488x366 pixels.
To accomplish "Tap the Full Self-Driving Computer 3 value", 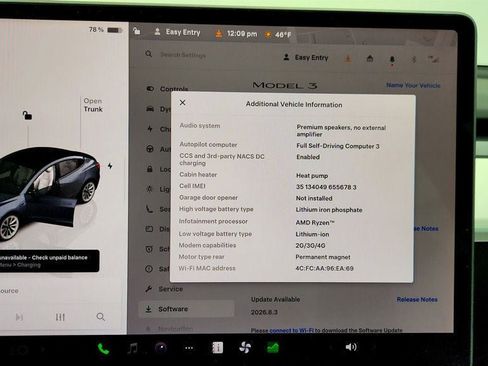I will tap(338, 146).
